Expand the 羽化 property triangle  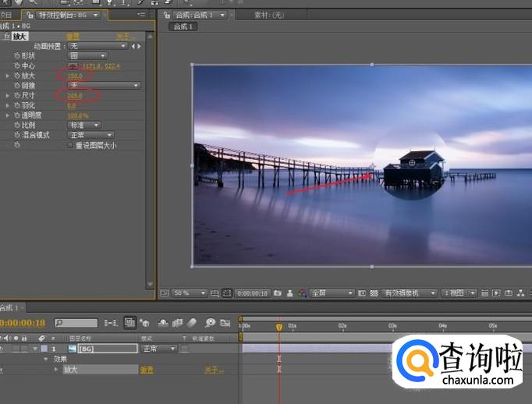pos(8,105)
